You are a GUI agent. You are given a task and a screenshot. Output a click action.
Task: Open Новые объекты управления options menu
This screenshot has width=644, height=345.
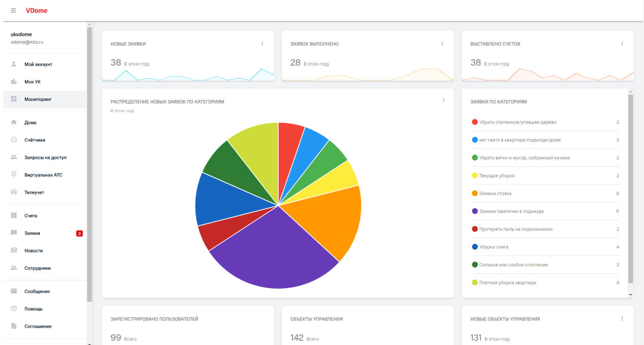[622, 319]
